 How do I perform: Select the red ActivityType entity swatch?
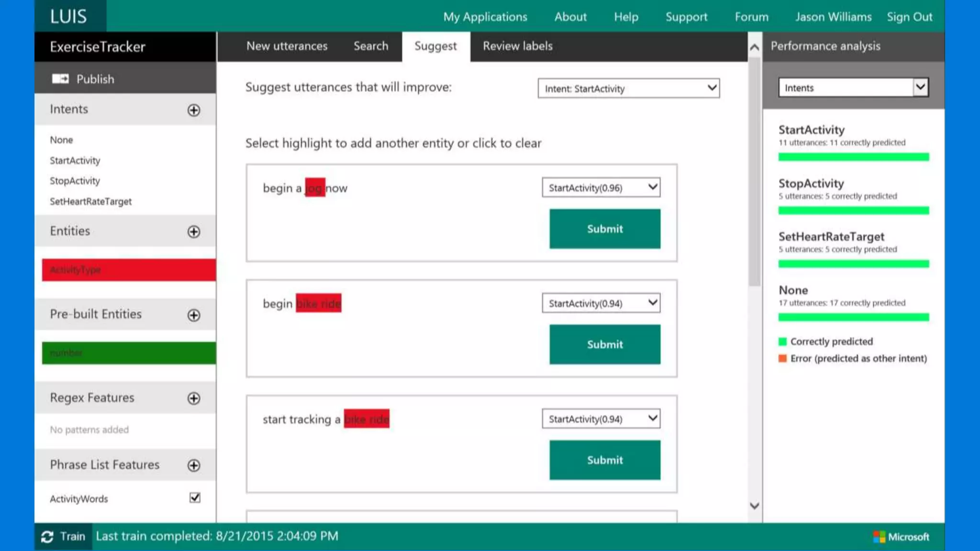coord(129,270)
